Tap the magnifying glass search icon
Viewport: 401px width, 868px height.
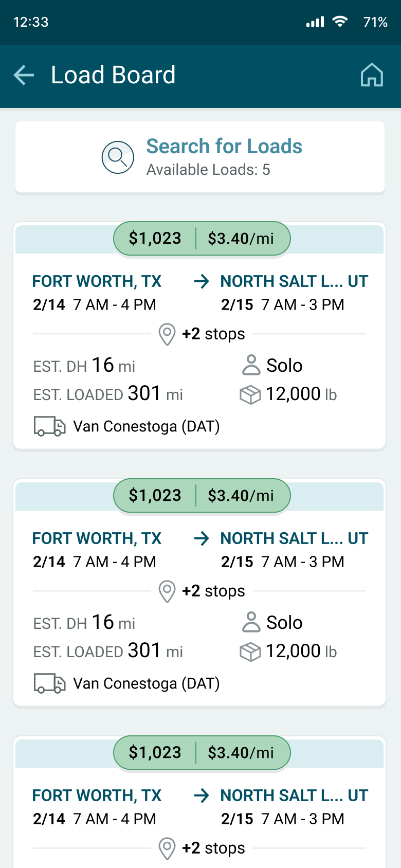(x=118, y=157)
